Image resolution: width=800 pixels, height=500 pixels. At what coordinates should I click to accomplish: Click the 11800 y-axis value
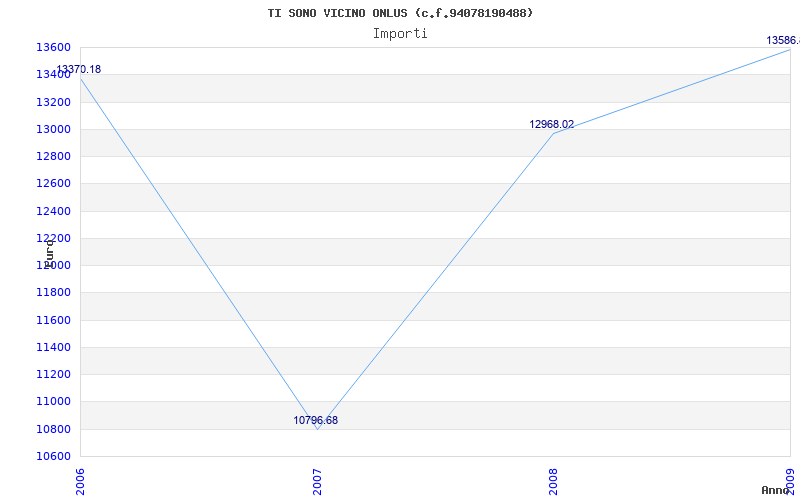point(53,293)
